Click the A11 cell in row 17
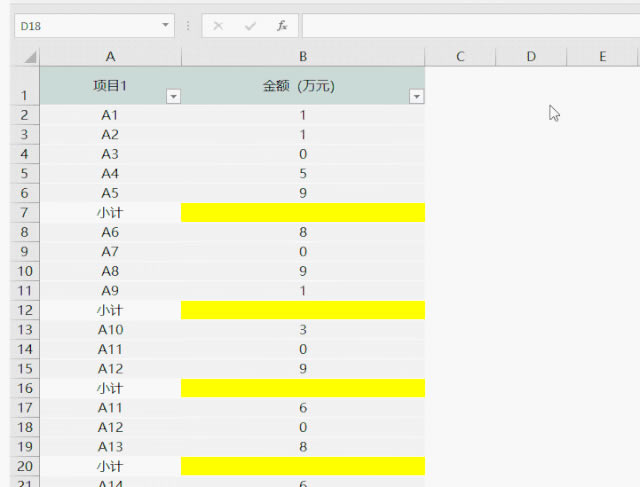 click(x=110, y=407)
